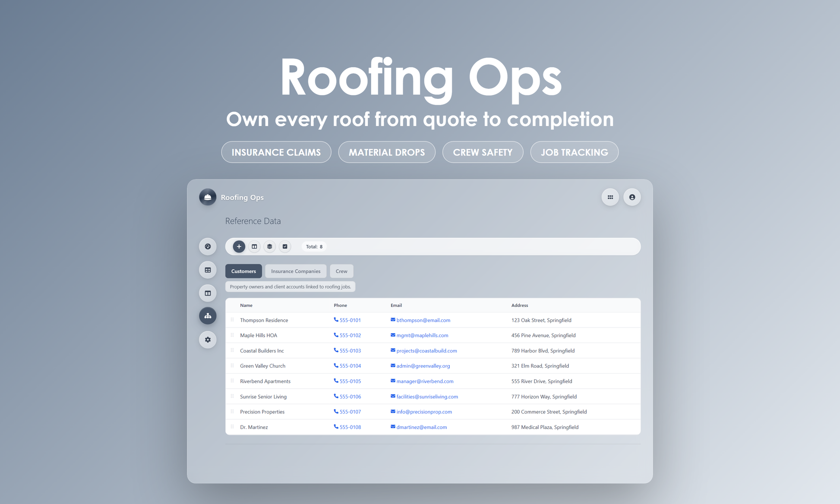Viewport: 840px width, 504px height.
Task: Click the MATERIAL DROPS pill
Action: (387, 152)
